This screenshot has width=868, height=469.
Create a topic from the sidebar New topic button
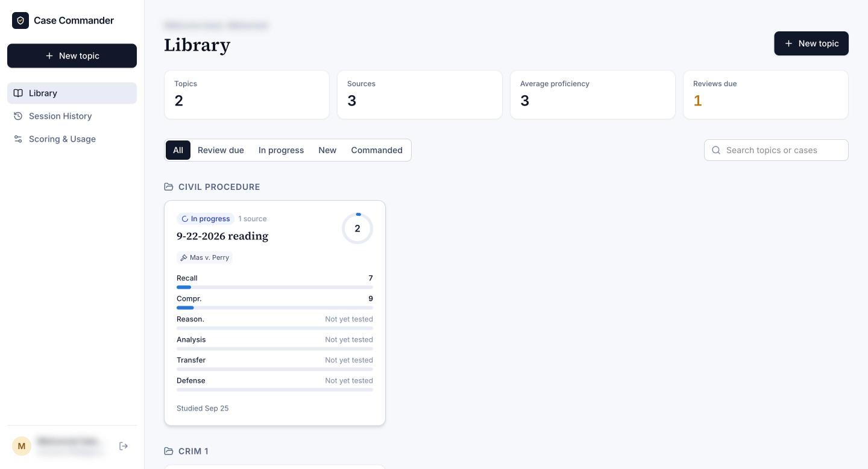click(x=72, y=55)
